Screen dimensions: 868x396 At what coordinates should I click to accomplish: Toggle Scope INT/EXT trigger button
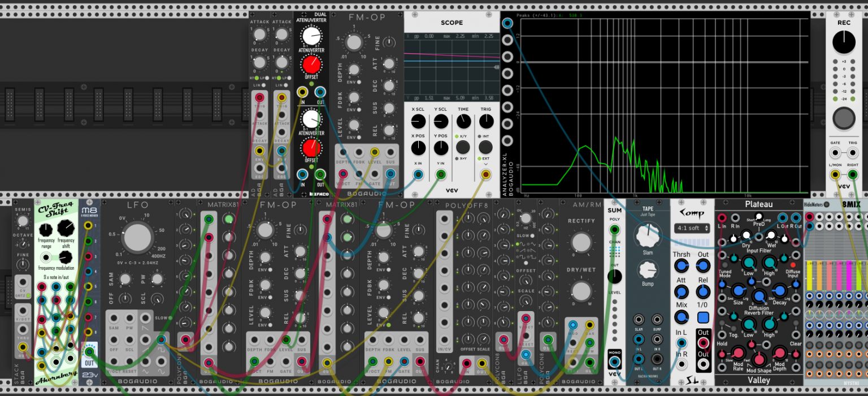coord(485,147)
